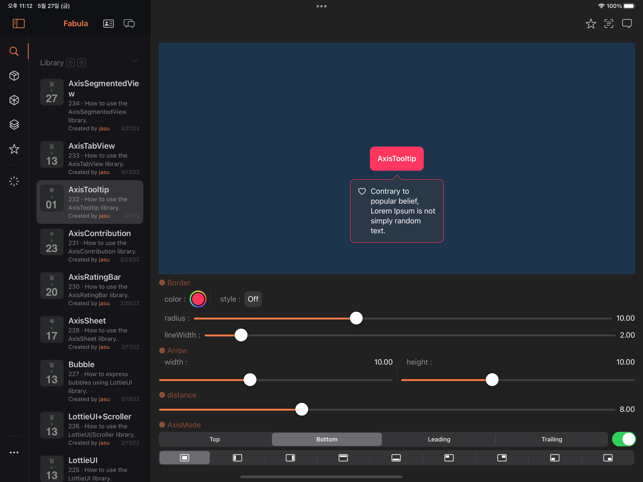Click the layers stack icon in sidebar
The width and height of the screenshot is (643, 482).
pyautogui.click(x=14, y=125)
